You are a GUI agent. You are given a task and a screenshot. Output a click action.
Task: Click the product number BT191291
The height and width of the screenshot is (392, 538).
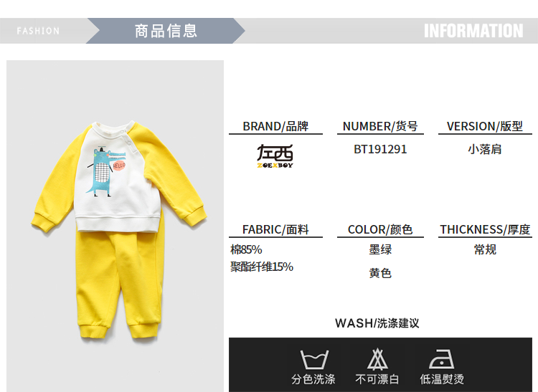point(380,149)
